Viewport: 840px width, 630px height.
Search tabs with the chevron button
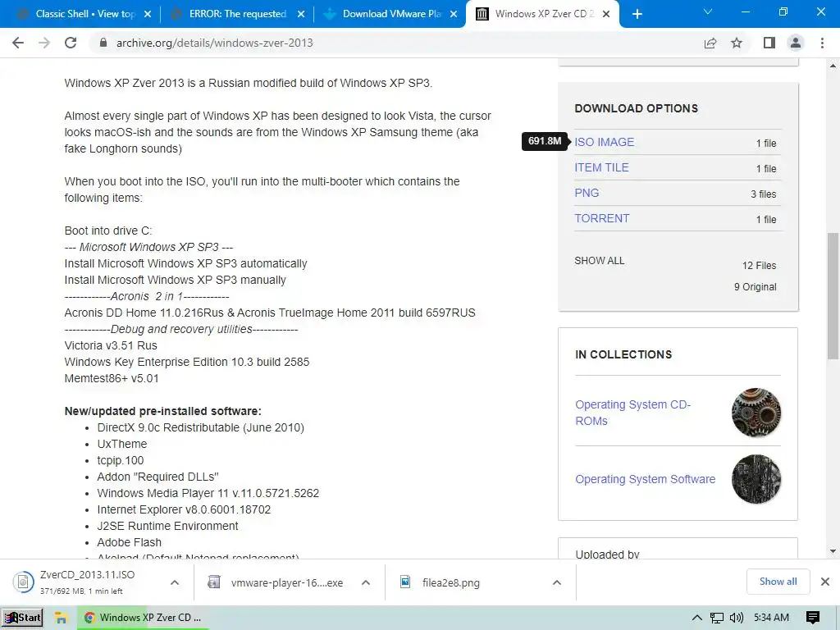(x=708, y=11)
